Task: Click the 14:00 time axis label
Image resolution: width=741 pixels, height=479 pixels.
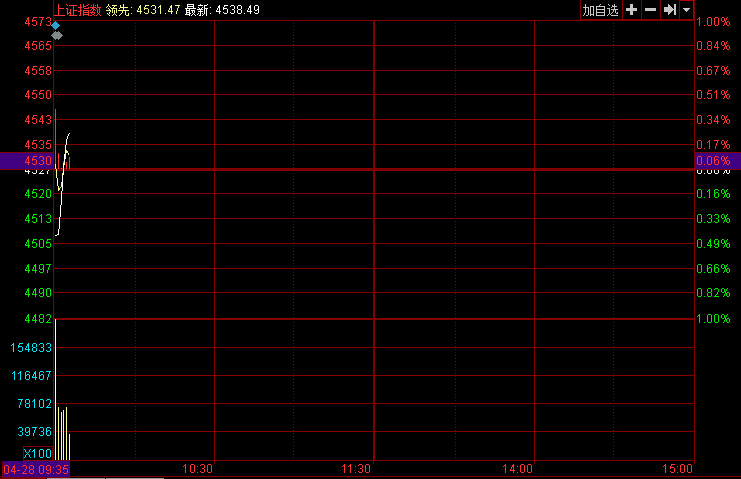Action: tap(517, 469)
